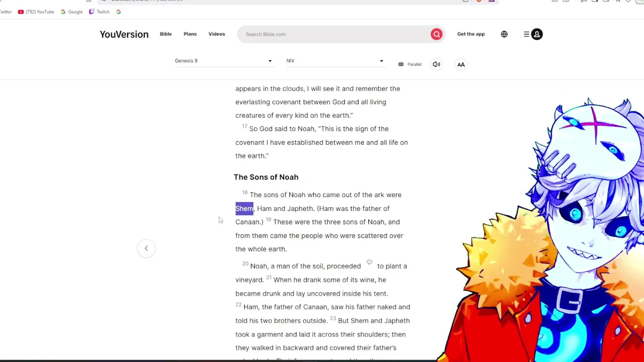Image resolution: width=644 pixels, height=362 pixels.
Task: Open the AA font settings
Action: (x=461, y=64)
